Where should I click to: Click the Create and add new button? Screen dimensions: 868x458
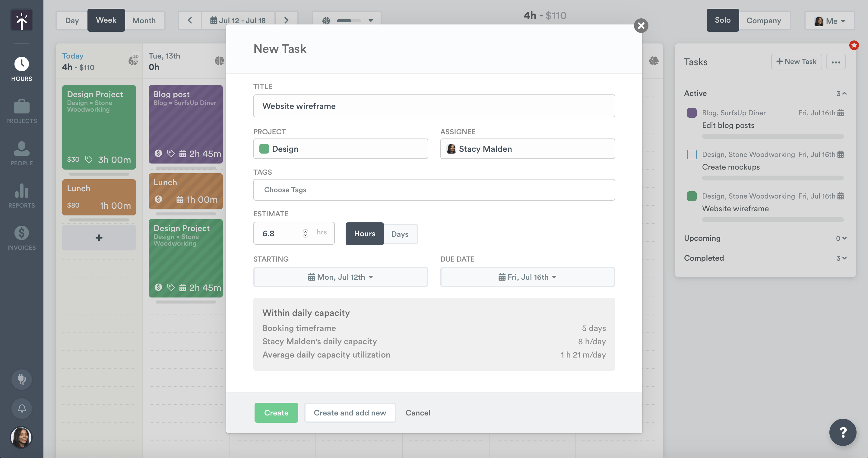[350, 412]
